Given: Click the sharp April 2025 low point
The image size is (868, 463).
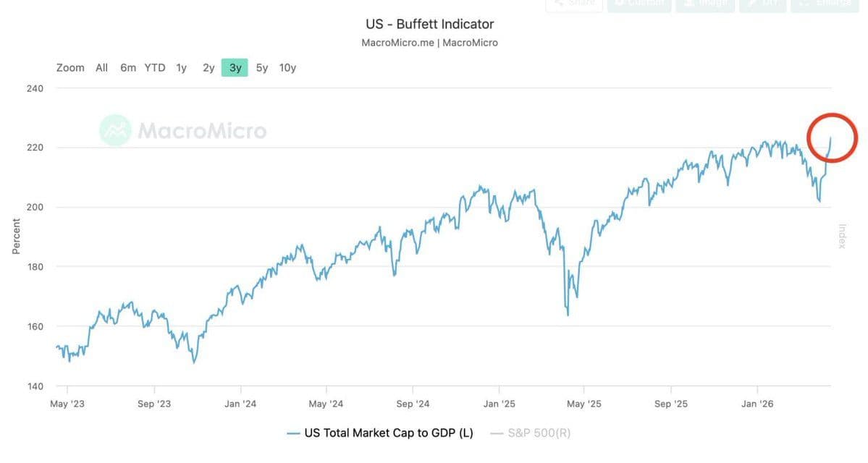Looking at the screenshot, I should click(x=568, y=315).
